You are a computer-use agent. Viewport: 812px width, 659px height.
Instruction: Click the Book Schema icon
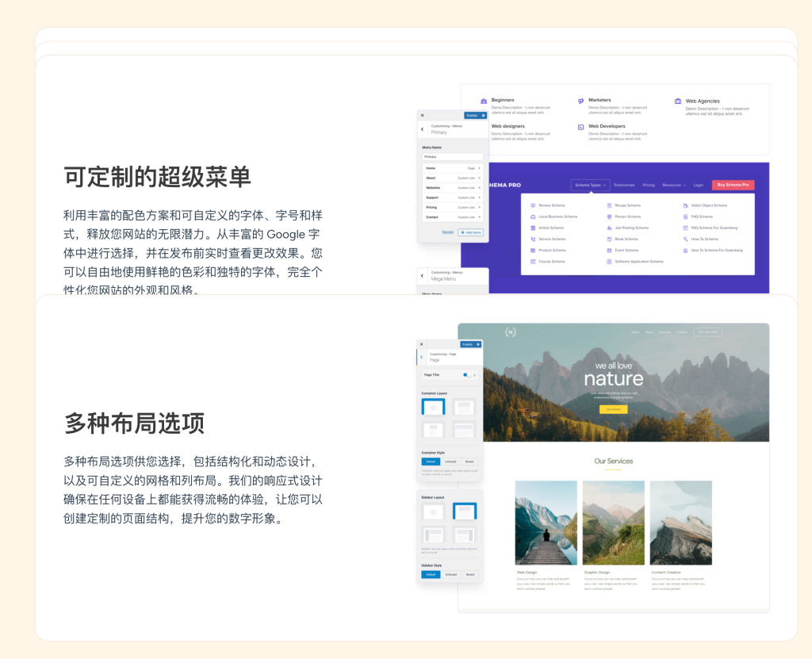610,239
